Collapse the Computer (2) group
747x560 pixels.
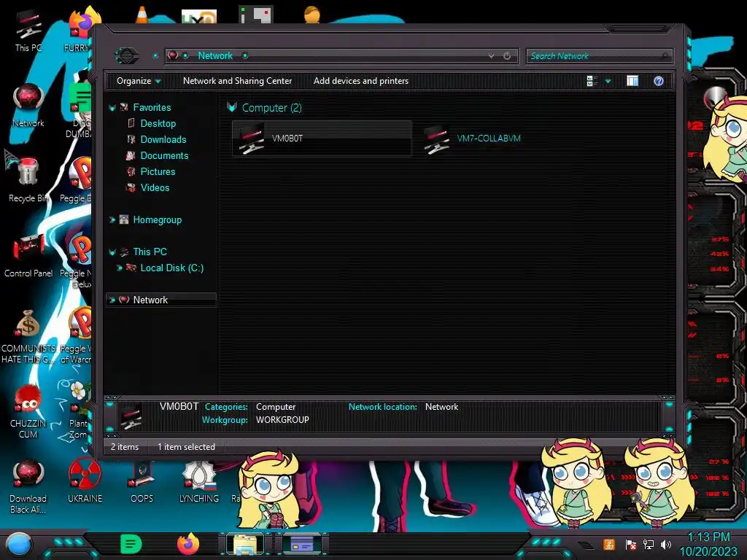[232, 107]
